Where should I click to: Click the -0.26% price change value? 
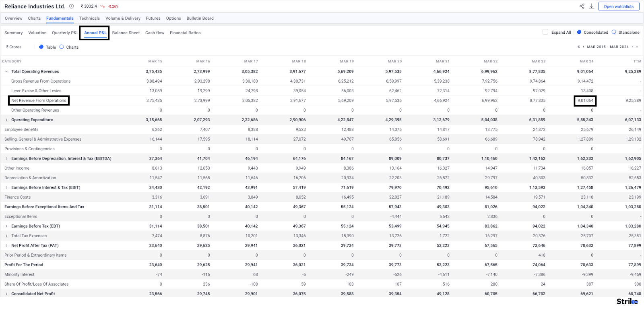[113, 6]
